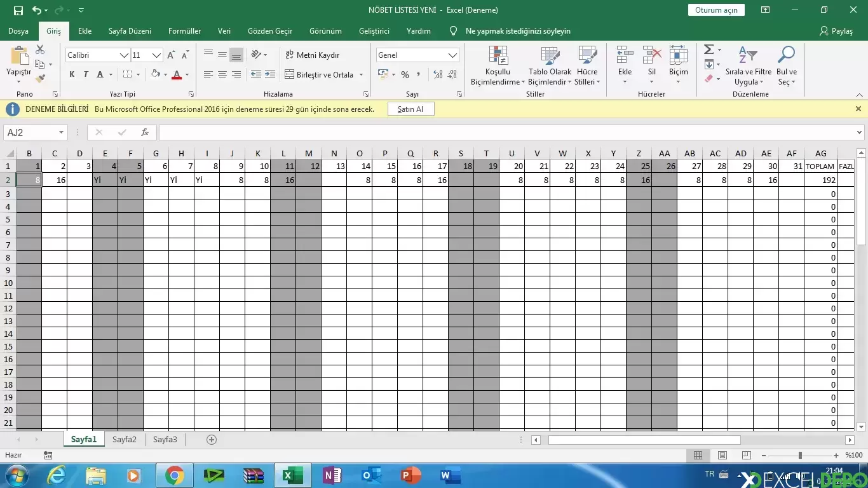
Task: Open Tablo Olarak Biçimlendir gallery
Action: pos(550,65)
